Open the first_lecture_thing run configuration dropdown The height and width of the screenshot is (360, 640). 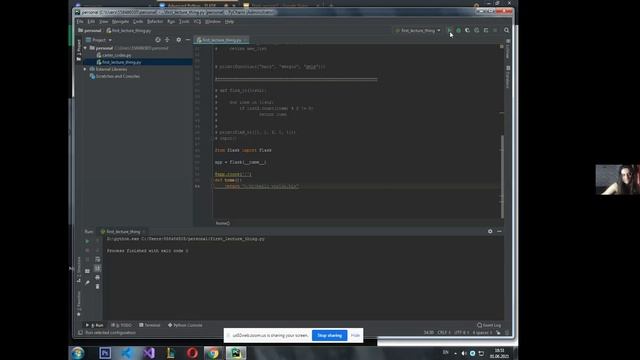418,30
